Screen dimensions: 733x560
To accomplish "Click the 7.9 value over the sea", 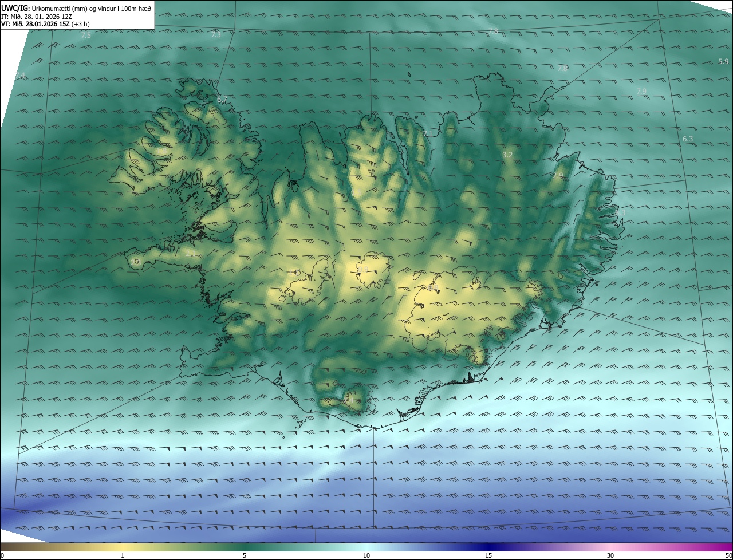I will click(641, 91).
